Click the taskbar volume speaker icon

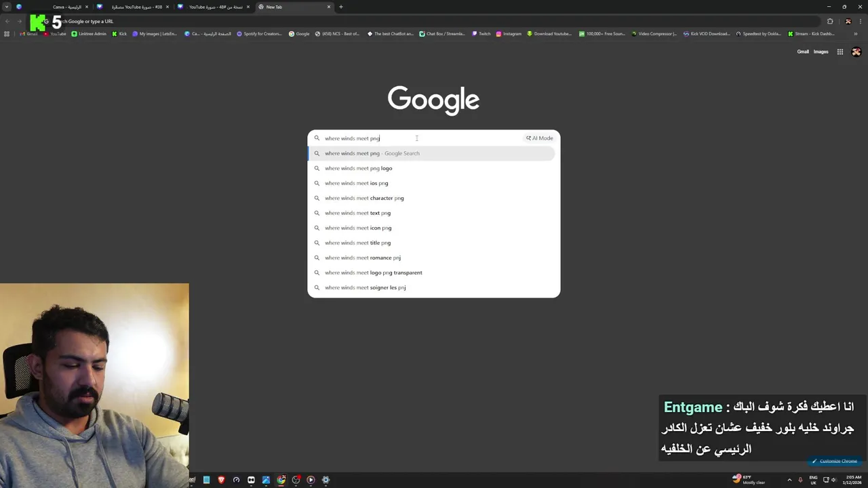coord(833,480)
